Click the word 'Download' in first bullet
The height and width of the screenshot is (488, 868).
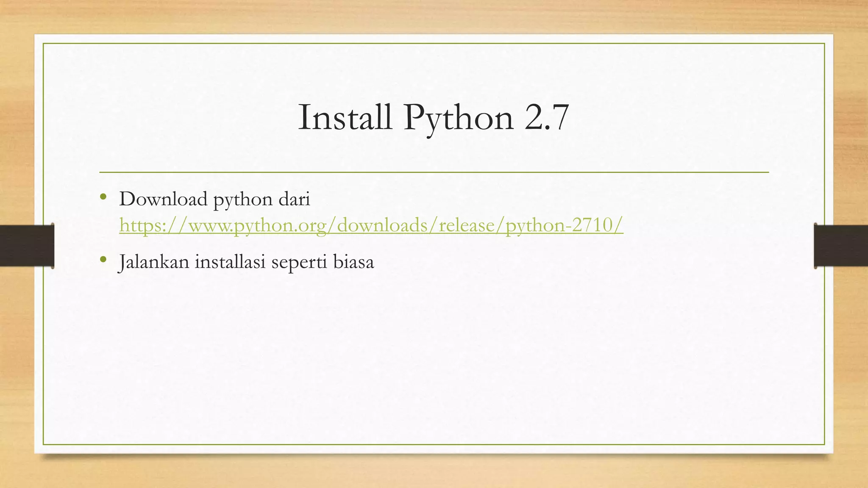(163, 199)
